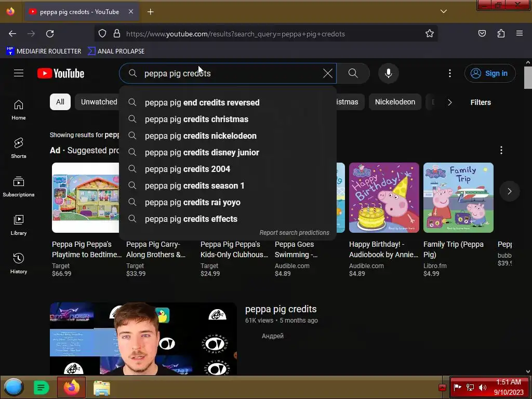532x399 pixels.
Task: Go back with the browser back arrow
Action: pos(12,34)
